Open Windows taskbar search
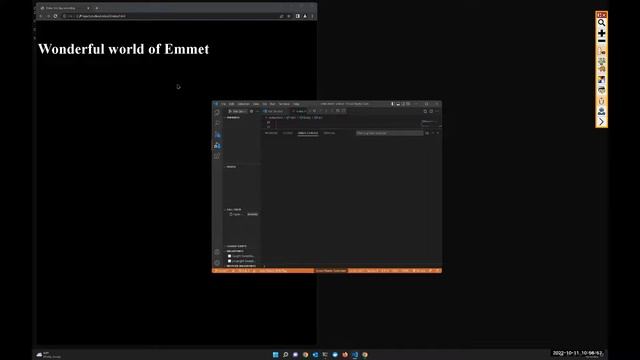Screen dimensions: 640x360 [x=285, y=354]
